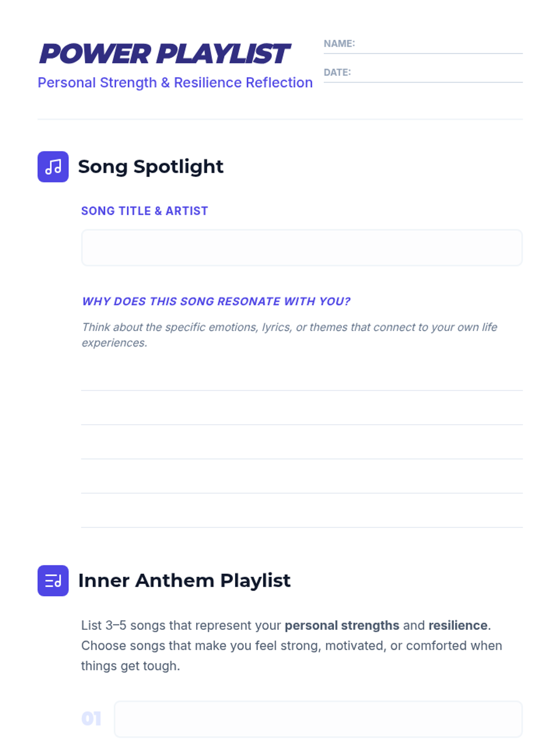The height and width of the screenshot is (747, 560).
Task: Select the NAME field line
Action: (439, 46)
